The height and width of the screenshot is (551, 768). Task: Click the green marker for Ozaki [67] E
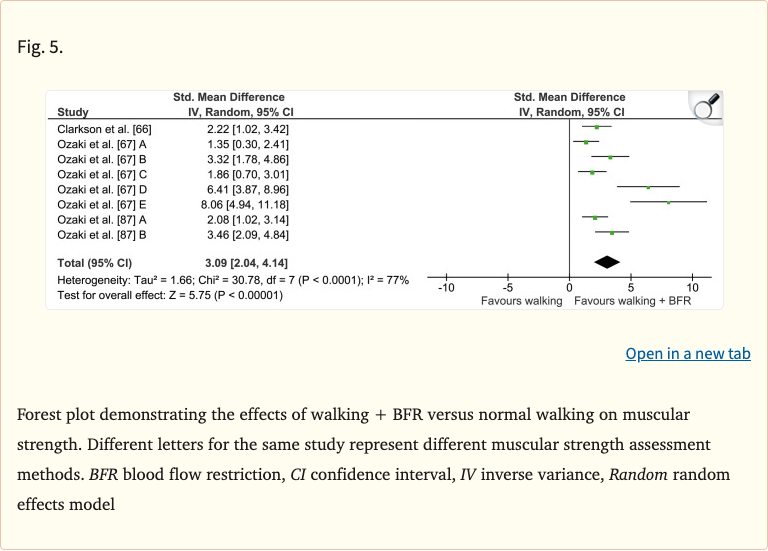(668, 202)
